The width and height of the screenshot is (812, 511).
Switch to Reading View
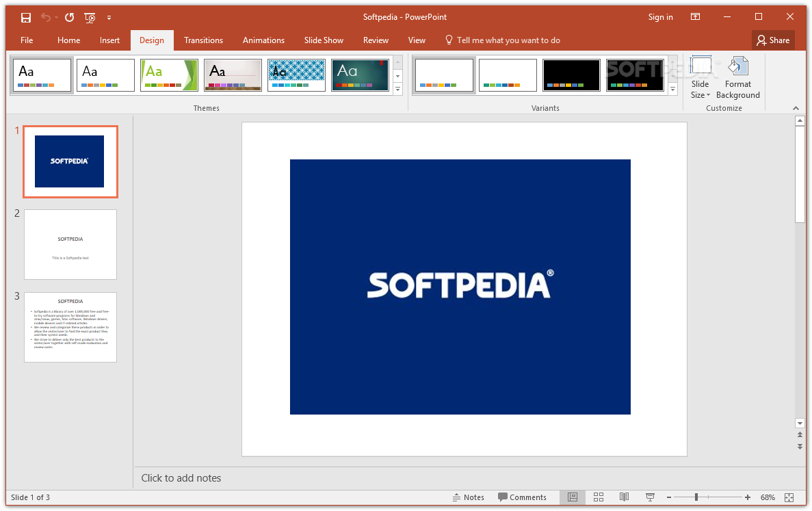[x=625, y=497]
